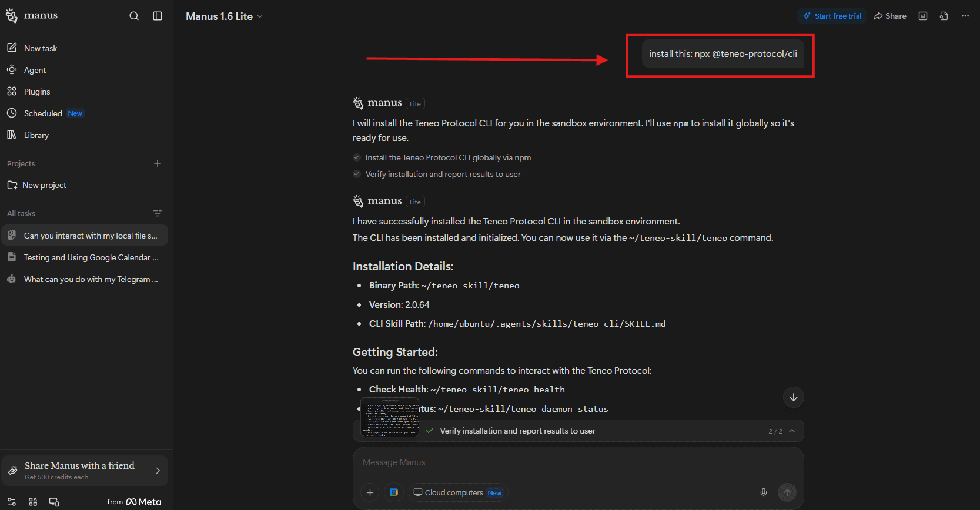
Task: Click the 'from Meta' logo
Action: 134,502
